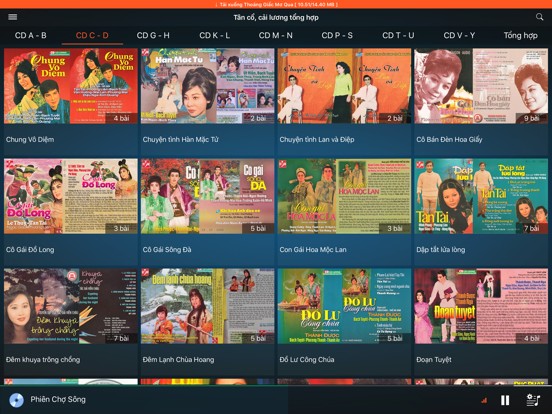The height and width of the screenshot is (414, 552).
Task: Switch to CD M - N tab
Action: (x=276, y=36)
